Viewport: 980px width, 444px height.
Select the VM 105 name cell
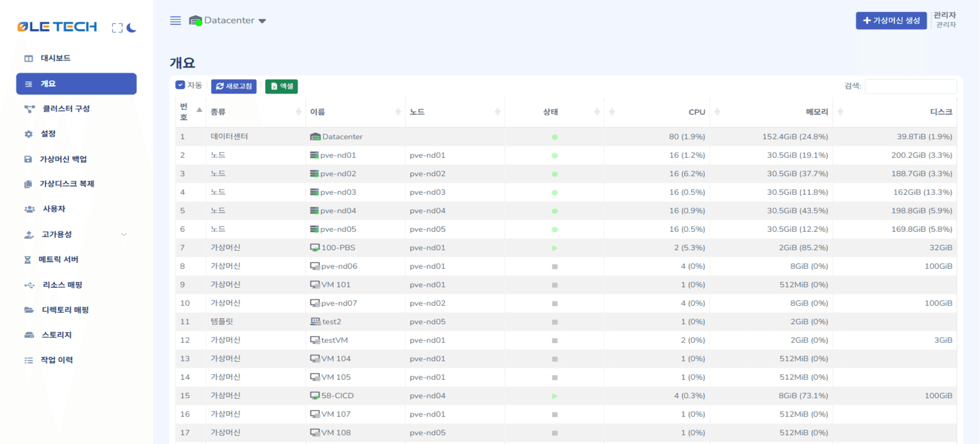355,377
